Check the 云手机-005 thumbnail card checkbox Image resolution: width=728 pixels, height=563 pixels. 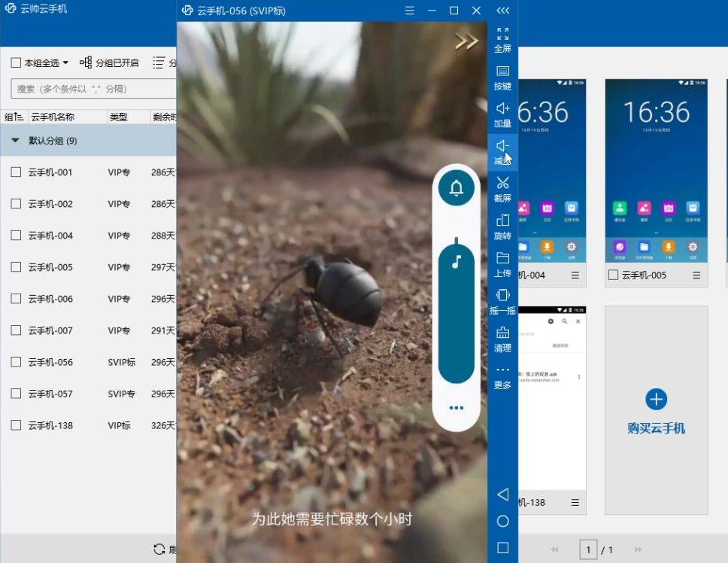point(613,275)
